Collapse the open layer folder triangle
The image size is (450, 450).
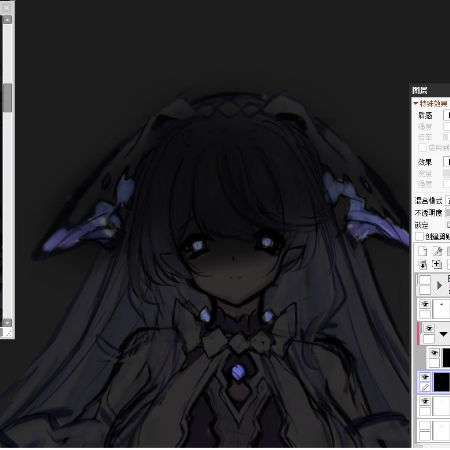[x=443, y=334]
